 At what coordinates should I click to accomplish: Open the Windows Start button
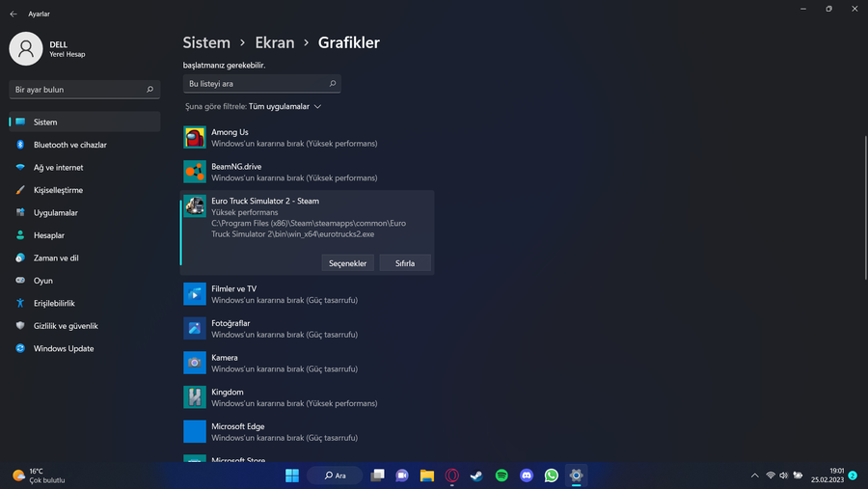(x=291, y=475)
